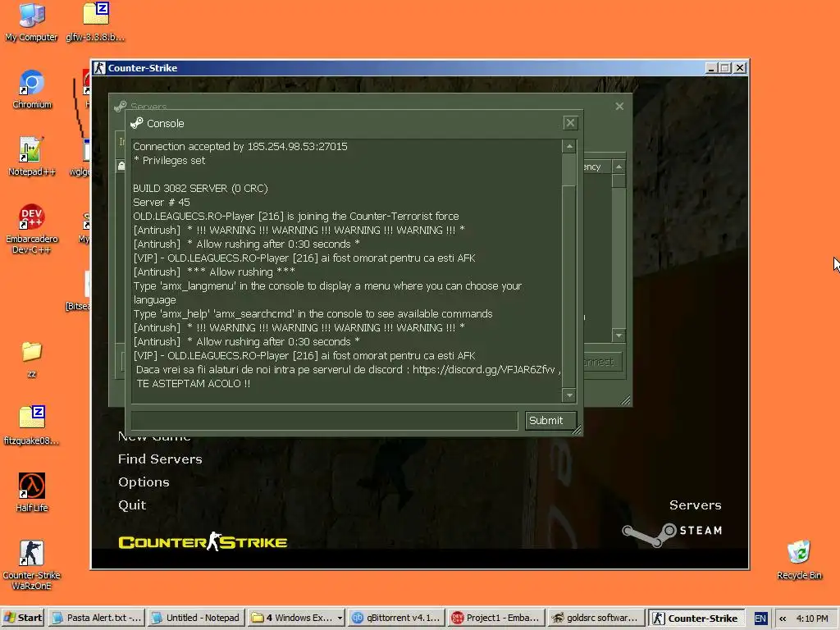Select Find Servers menu item
The width and height of the screenshot is (840, 630).
tap(160, 459)
